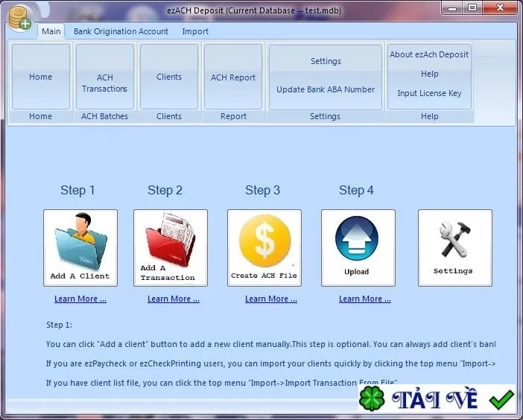Open ACH Report from the ribbon
Screen dimensions: 523x420
[x=232, y=77]
